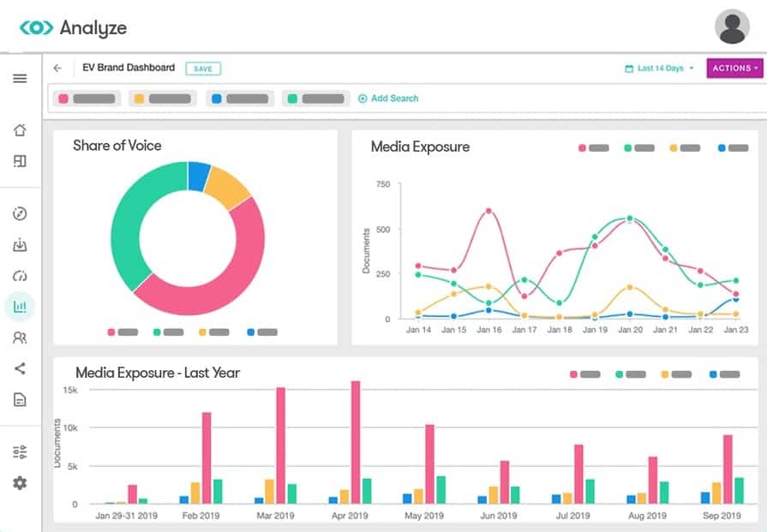
Task: Open the hamburger menu in the sidebar
Action: click(x=20, y=79)
